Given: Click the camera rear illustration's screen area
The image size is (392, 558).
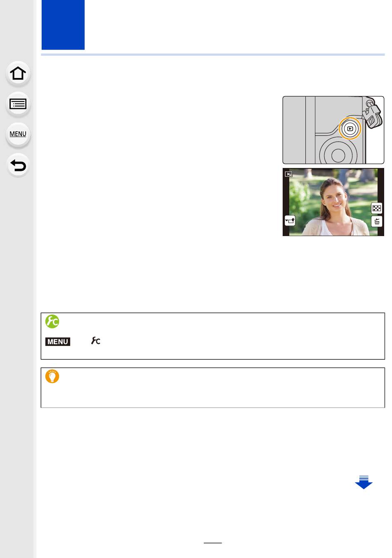Looking at the screenshot, I should (x=294, y=130).
